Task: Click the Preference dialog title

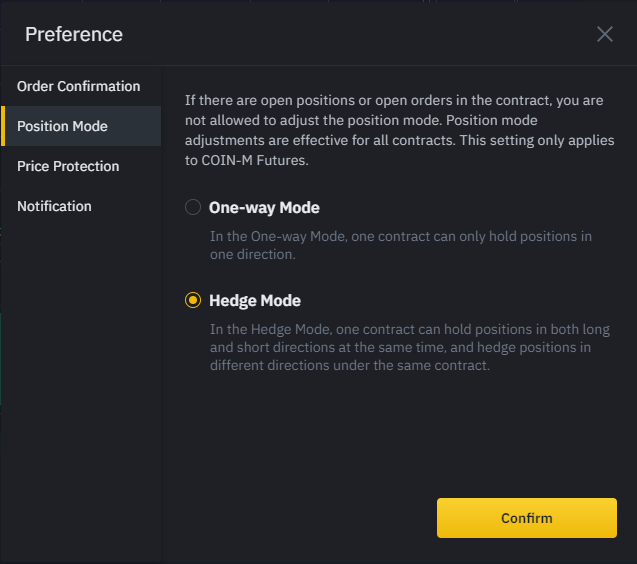Action: (x=74, y=34)
